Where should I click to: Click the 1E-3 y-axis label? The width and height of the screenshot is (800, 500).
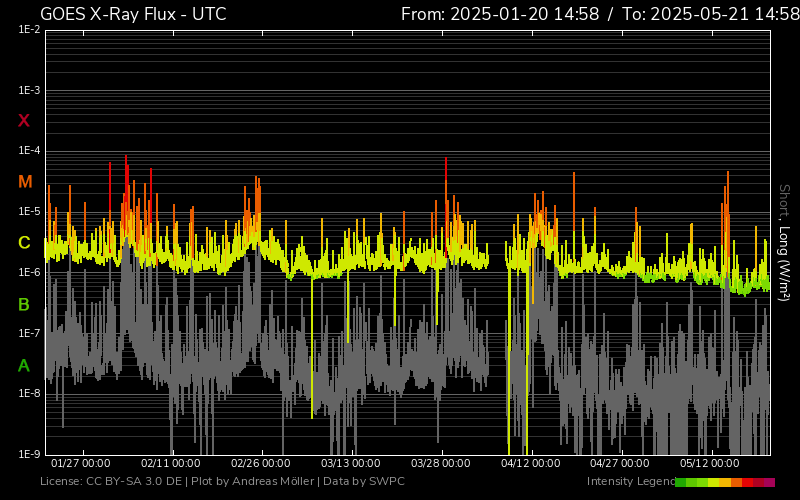tap(29, 91)
